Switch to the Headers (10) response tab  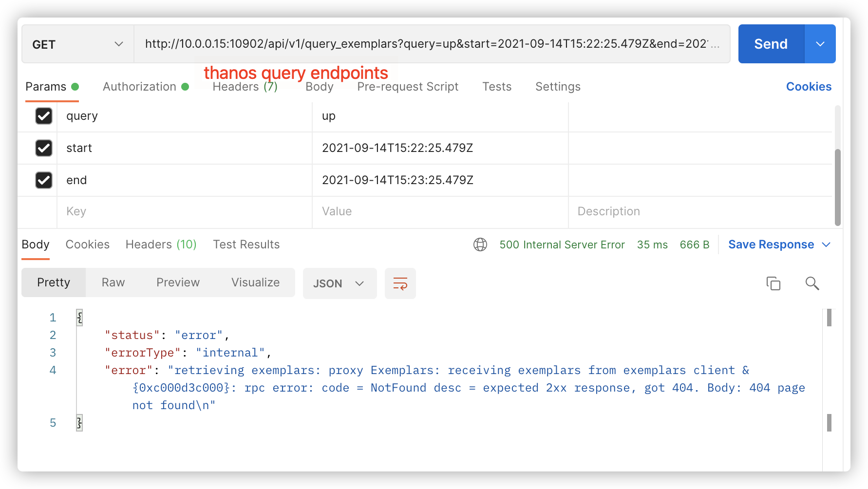161,244
